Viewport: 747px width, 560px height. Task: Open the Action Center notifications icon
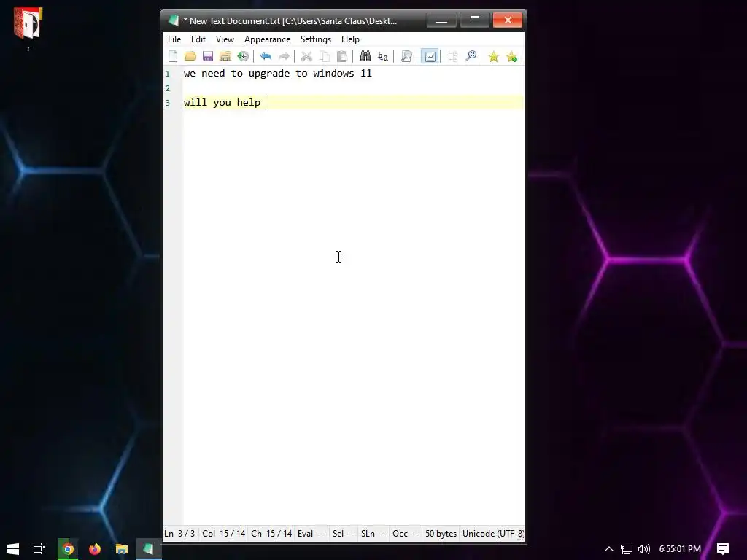723,549
